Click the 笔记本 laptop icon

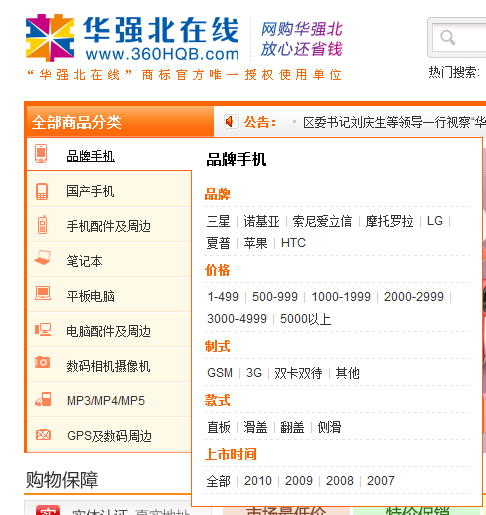(x=43, y=258)
